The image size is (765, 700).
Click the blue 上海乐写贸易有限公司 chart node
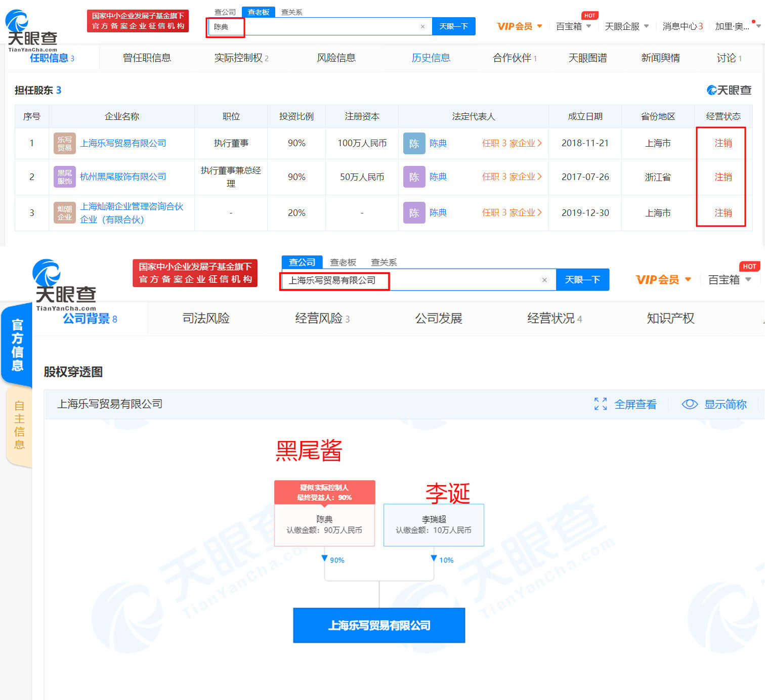pos(379,626)
